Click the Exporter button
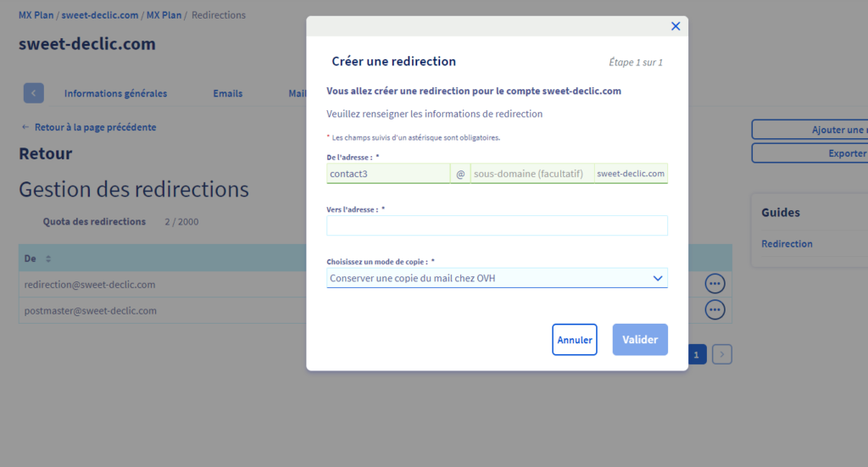The image size is (868, 467). tap(810, 153)
